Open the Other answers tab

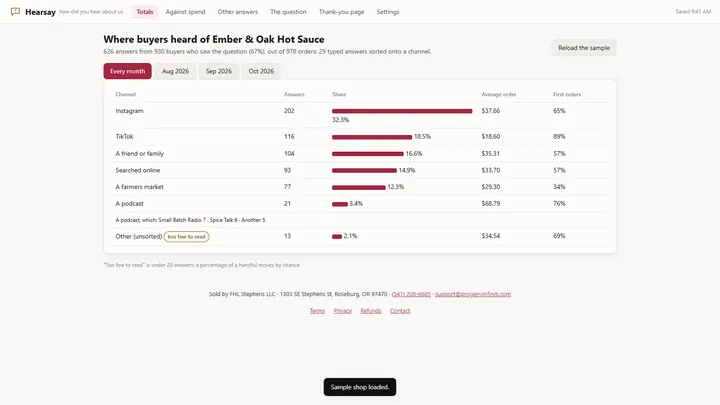237,12
